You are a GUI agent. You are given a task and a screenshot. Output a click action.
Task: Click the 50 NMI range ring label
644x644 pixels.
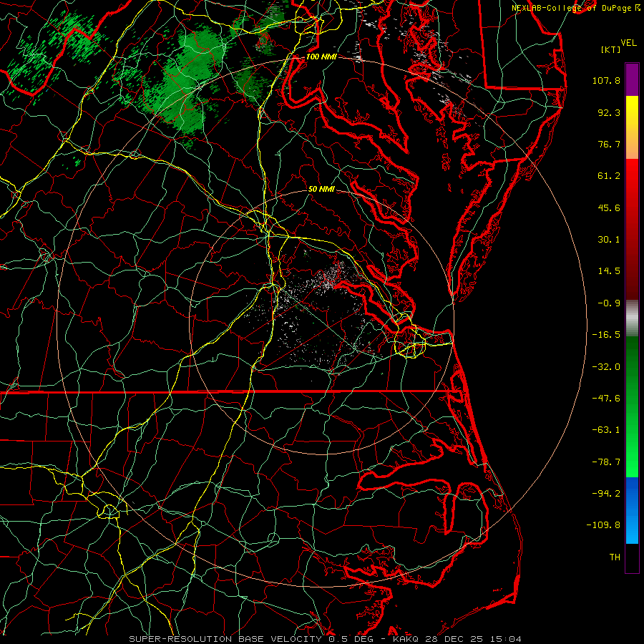tap(321, 190)
